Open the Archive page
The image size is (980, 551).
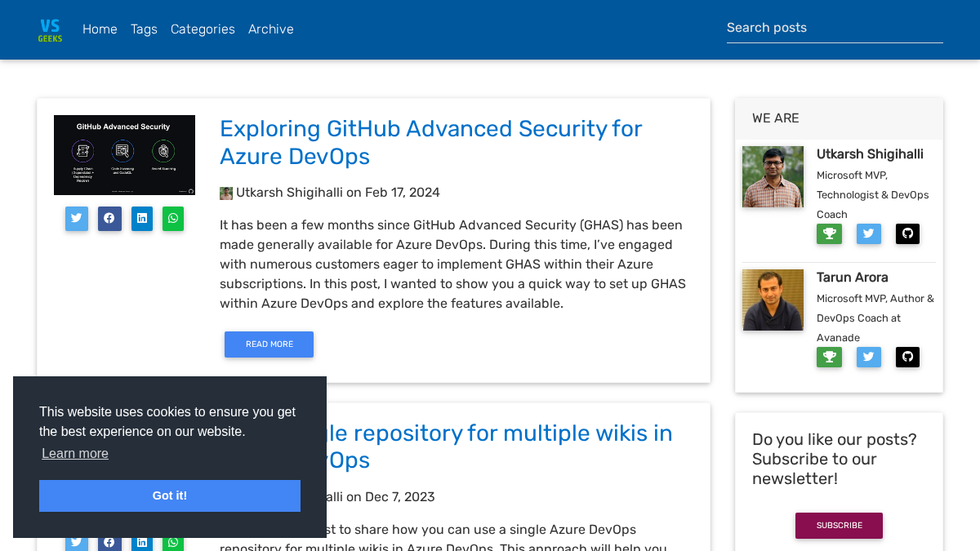pyautogui.click(x=271, y=29)
